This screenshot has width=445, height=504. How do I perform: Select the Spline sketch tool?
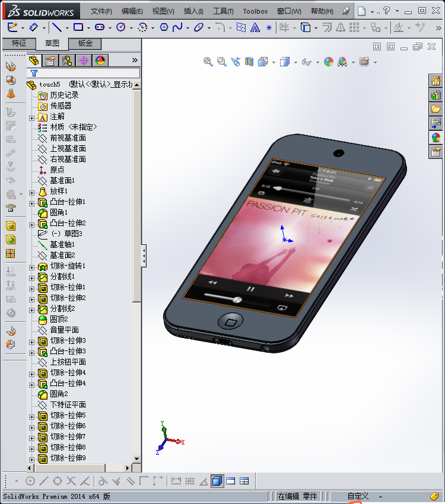click(x=177, y=27)
